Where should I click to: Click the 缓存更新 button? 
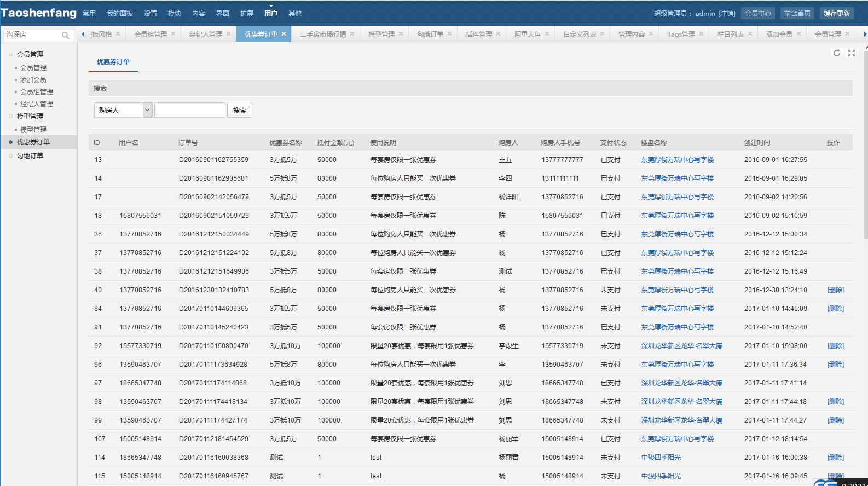pyautogui.click(x=836, y=14)
